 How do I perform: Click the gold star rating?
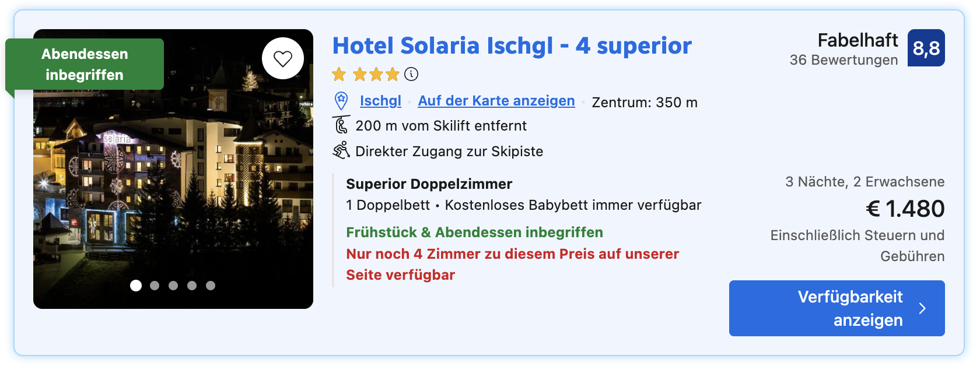(365, 74)
